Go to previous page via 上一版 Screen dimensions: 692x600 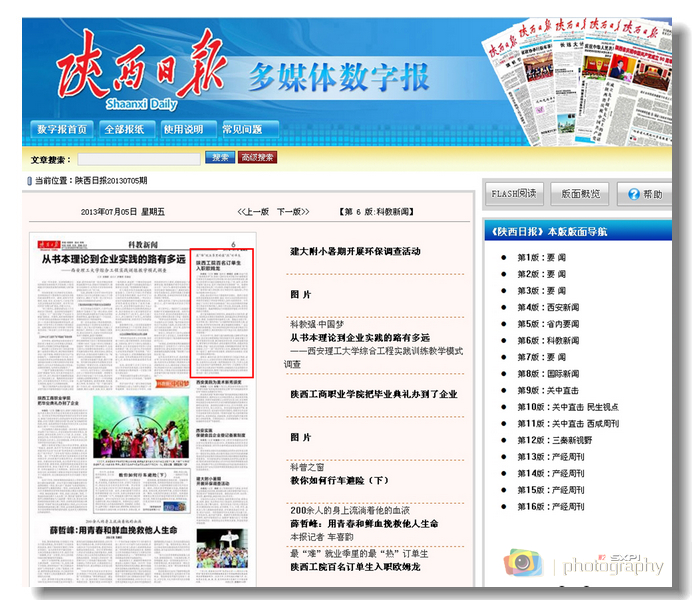coord(254,212)
